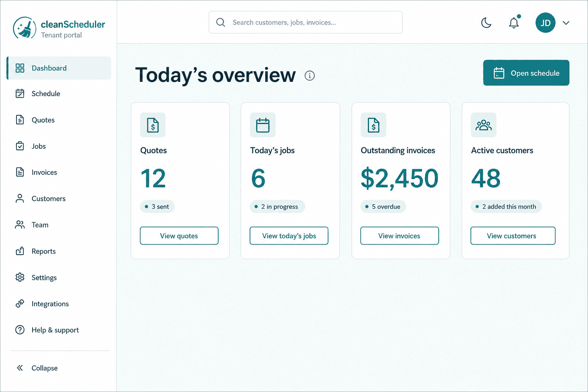The image size is (588, 392).
Task: Open the Quotes menu item
Action: point(59,120)
